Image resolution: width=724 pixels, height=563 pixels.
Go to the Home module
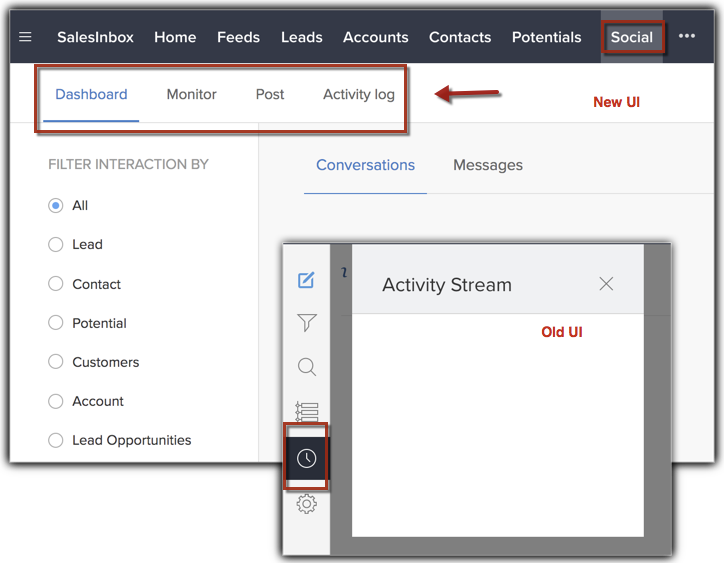[175, 37]
